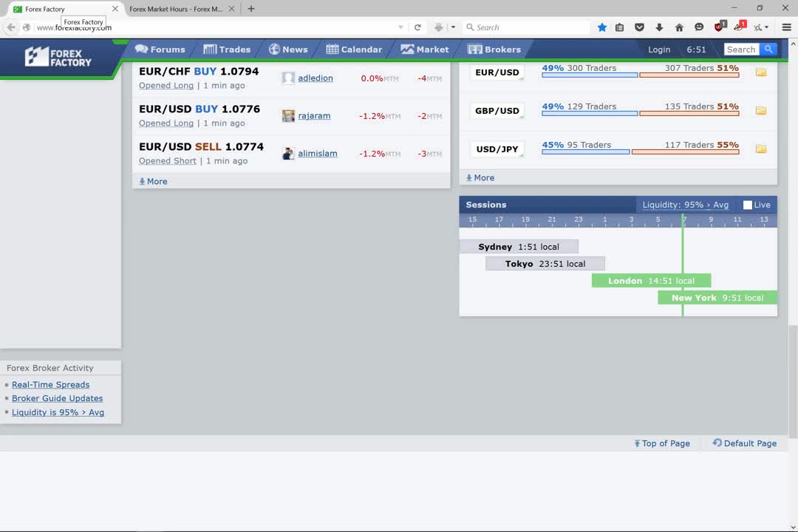Reload the page with the refresh icon
This screenshot has width=798, height=532.
pyautogui.click(x=417, y=27)
